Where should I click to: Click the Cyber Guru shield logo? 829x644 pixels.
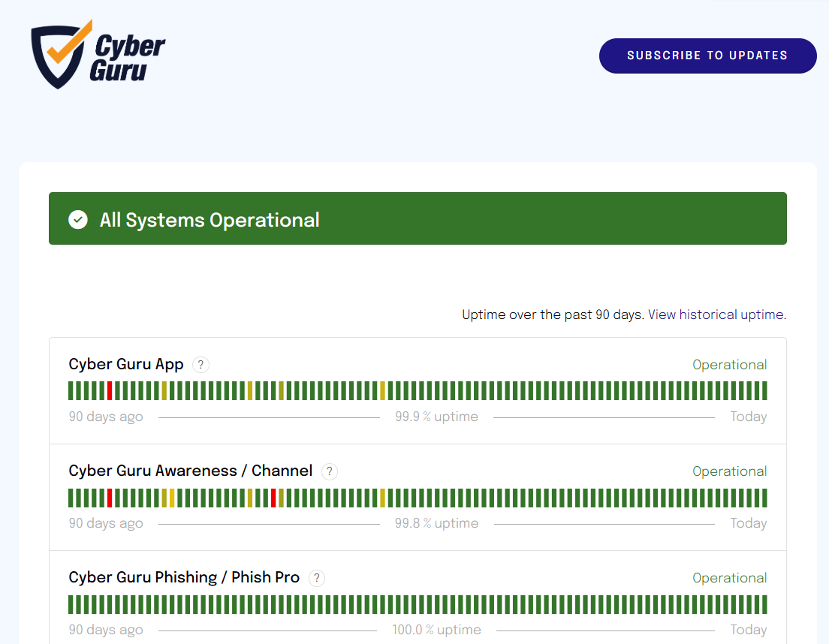[98, 54]
